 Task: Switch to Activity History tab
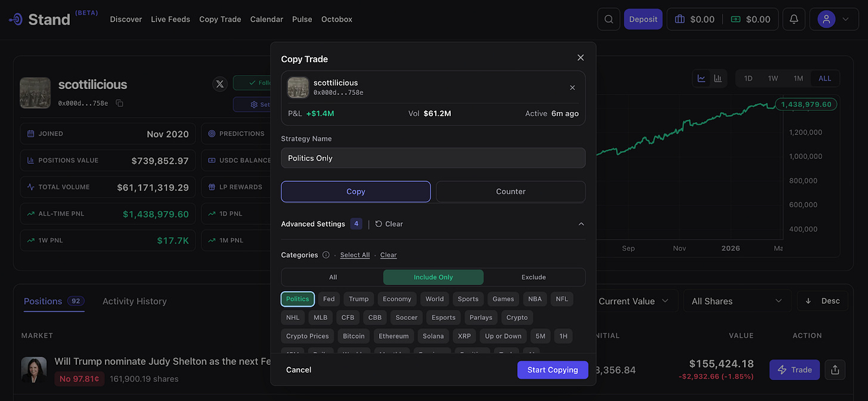135,301
